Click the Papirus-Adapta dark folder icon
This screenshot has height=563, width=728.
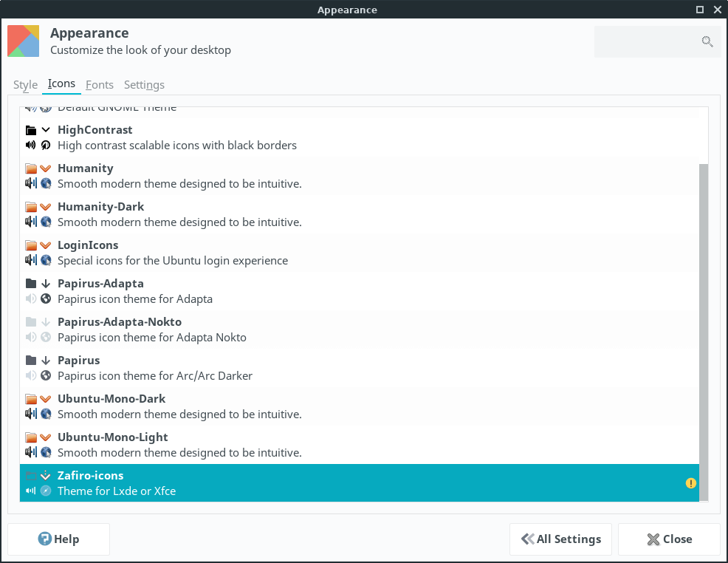coord(31,284)
